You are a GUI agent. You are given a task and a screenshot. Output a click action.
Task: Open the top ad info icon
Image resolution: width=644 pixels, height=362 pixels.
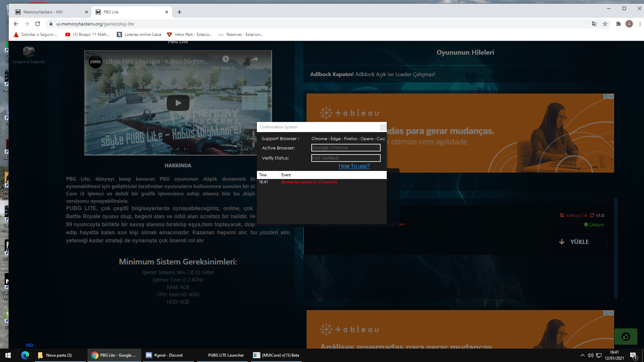606,97
